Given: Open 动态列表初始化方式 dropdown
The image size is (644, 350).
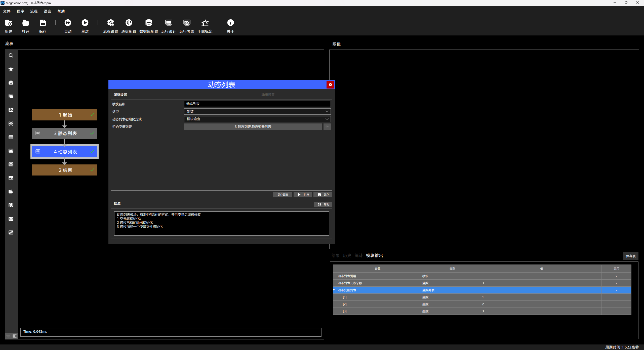Looking at the screenshot, I should pyautogui.click(x=257, y=119).
